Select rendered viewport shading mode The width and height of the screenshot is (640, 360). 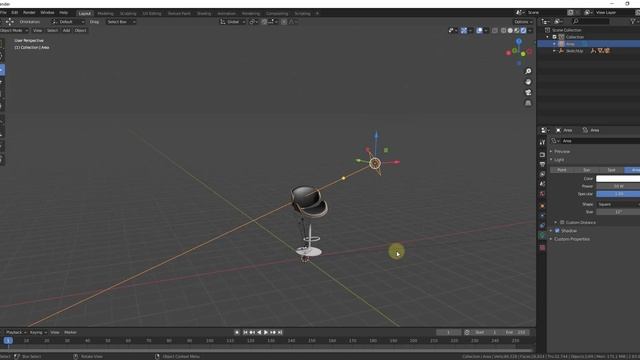tap(523, 30)
